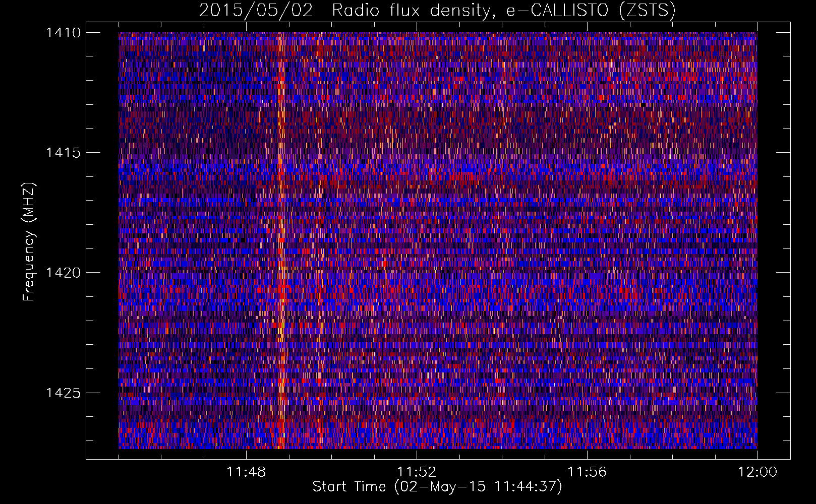Click the 'Start Time (02-May-15 11:44:37)' axis label
This screenshot has width=816, height=504.
pos(437,487)
